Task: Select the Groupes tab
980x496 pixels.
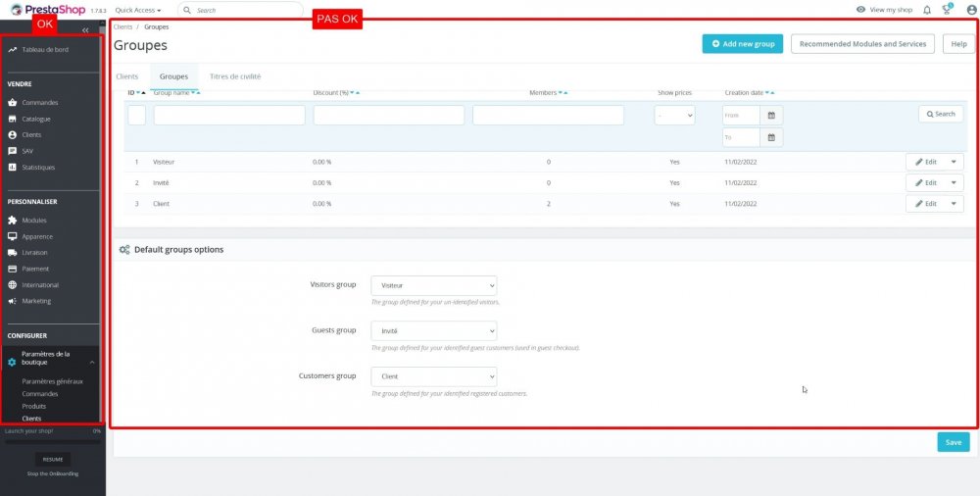Action: [x=173, y=76]
